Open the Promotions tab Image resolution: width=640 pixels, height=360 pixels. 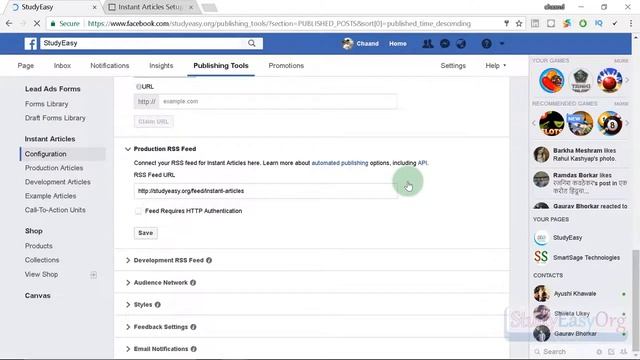tap(286, 65)
